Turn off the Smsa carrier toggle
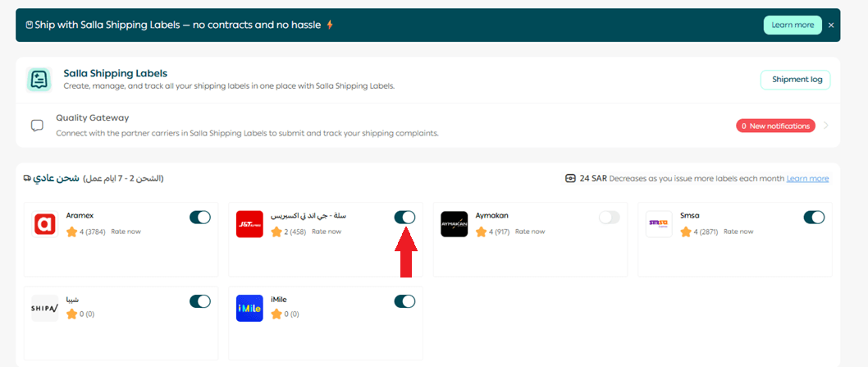This screenshot has height=367, width=868. pos(814,218)
